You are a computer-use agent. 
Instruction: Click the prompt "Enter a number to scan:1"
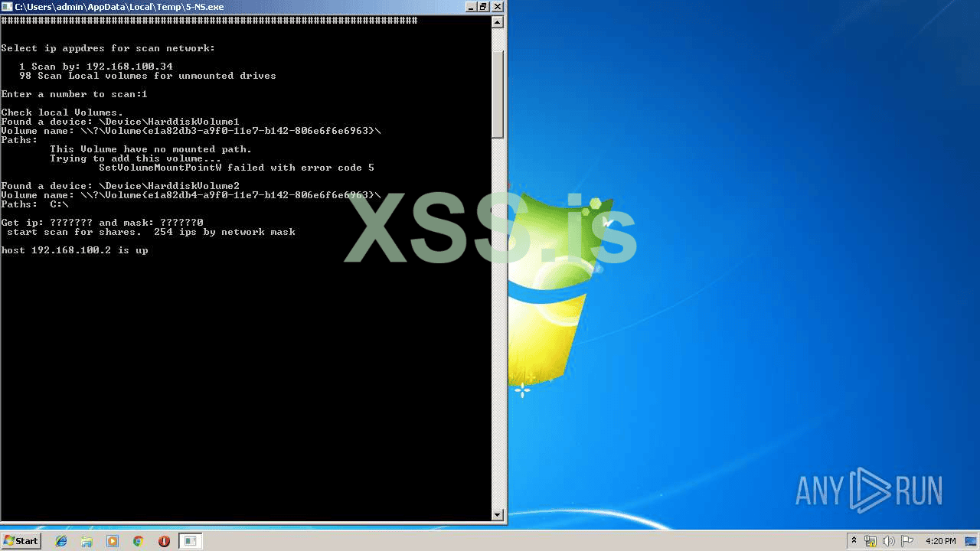[74, 94]
